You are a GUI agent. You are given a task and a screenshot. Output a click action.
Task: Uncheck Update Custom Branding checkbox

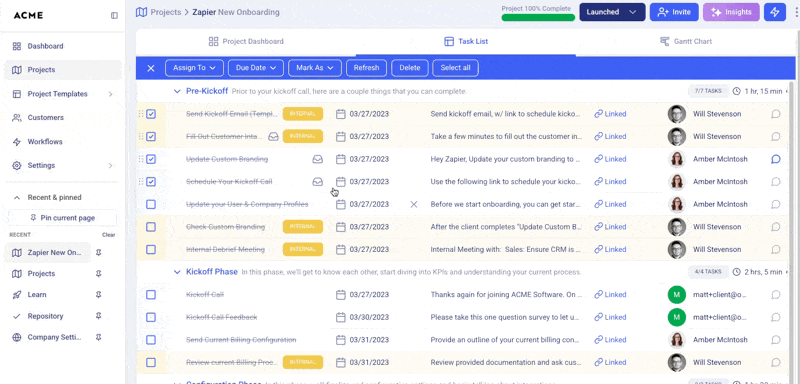[x=151, y=159]
